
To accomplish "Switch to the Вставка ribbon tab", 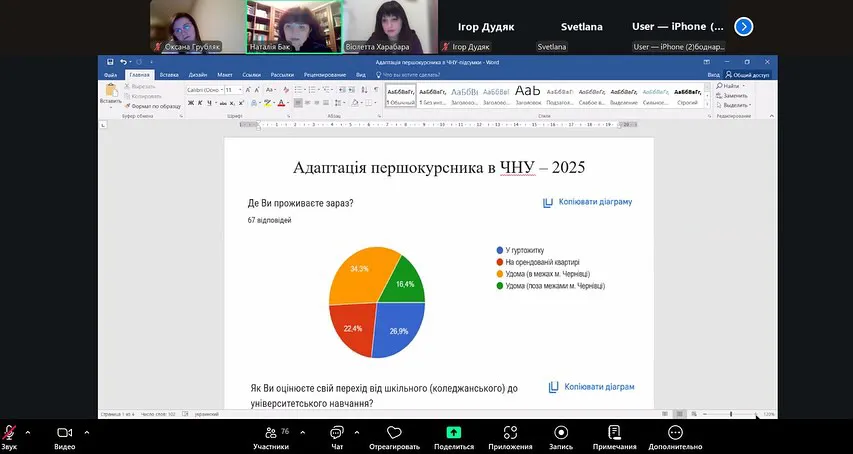I will coord(169,75).
